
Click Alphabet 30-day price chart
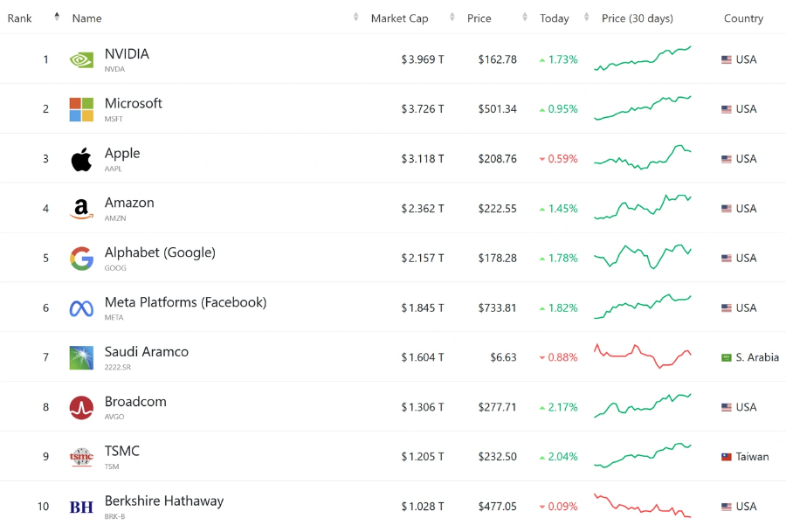[643, 257]
